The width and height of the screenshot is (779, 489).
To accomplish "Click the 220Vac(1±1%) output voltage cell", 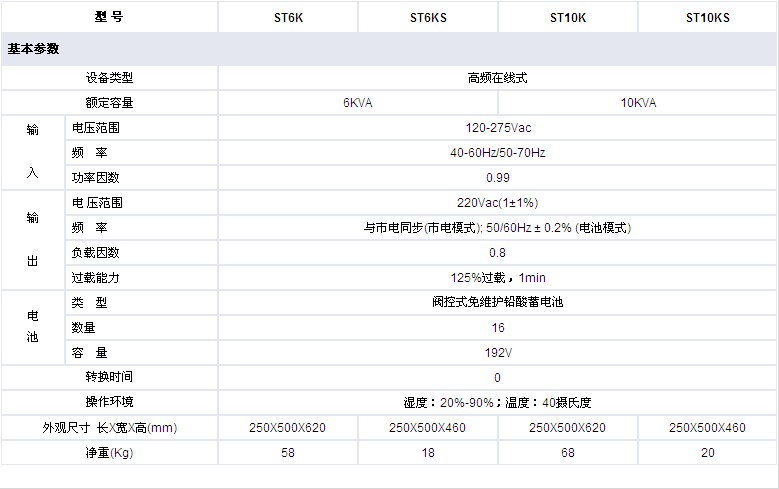I will point(497,203).
